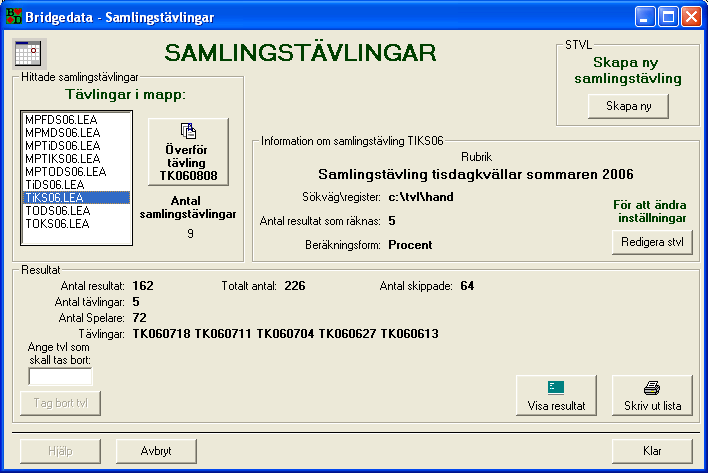The height and width of the screenshot is (473, 708).
Task: Confirm with the Klar button
Action: click(x=651, y=451)
